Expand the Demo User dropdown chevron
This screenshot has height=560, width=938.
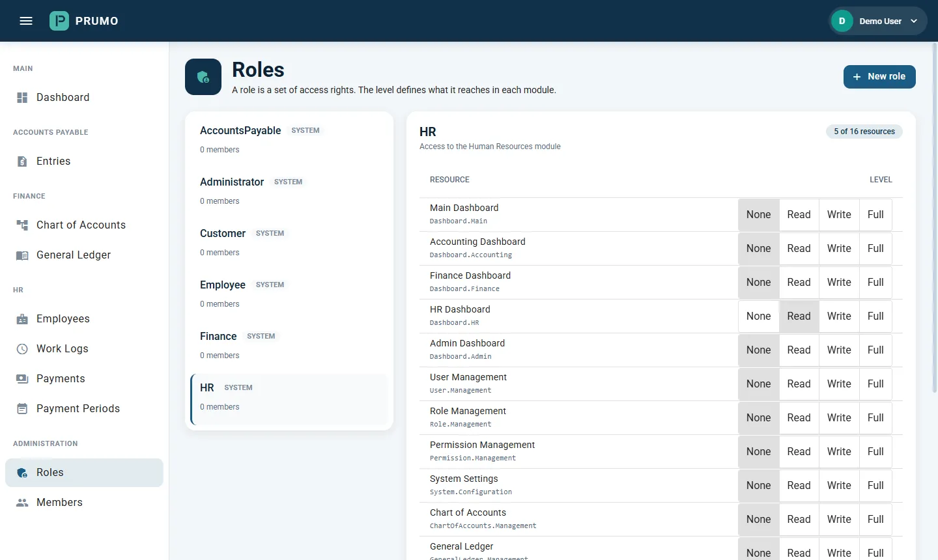coord(914,21)
